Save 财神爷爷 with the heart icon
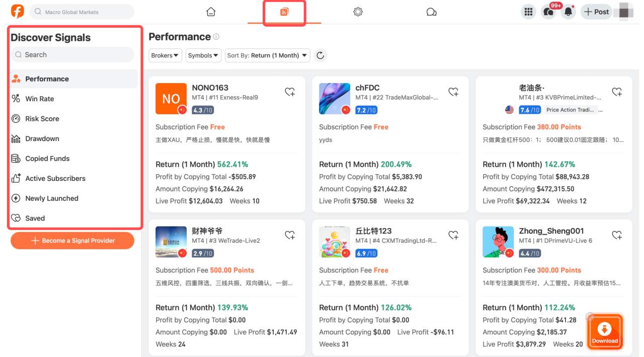 coord(290,235)
